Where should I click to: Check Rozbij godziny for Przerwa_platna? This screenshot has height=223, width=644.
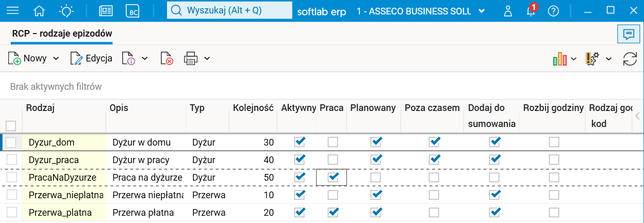pyautogui.click(x=554, y=212)
